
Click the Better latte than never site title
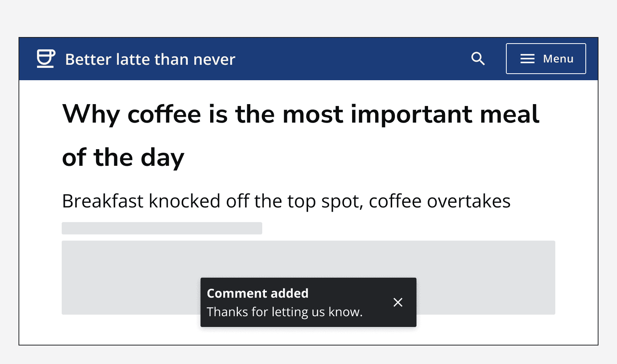click(150, 59)
